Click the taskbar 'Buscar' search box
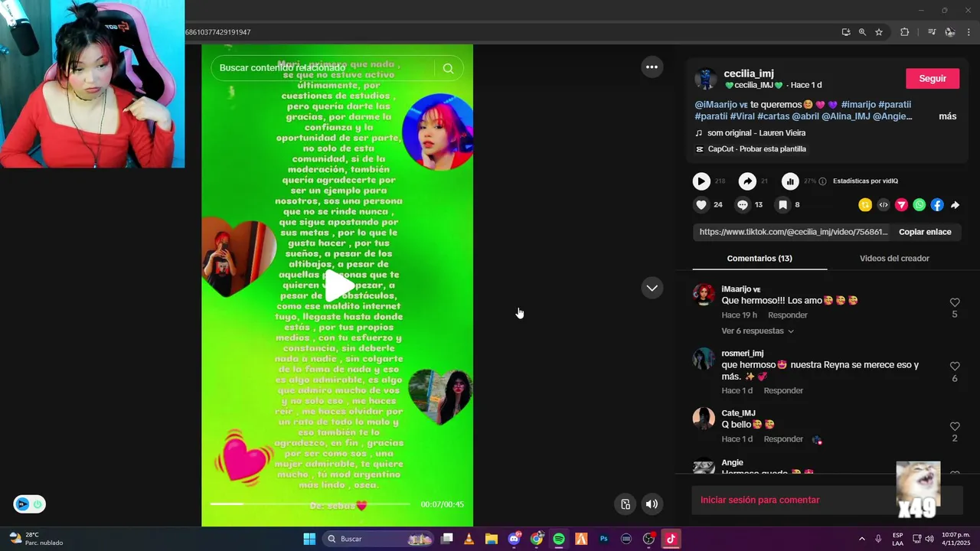Screen dimensions: 980x551 pyautogui.click(x=378, y=539)
